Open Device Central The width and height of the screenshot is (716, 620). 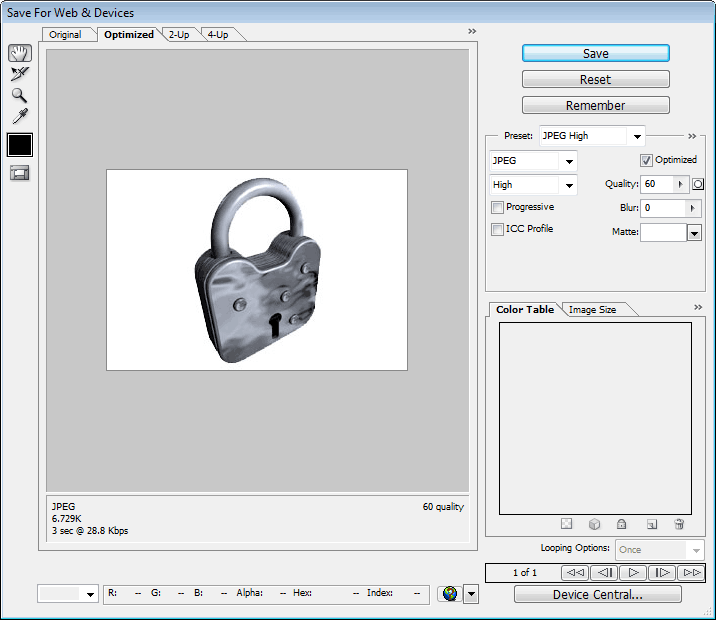point(598,594)
